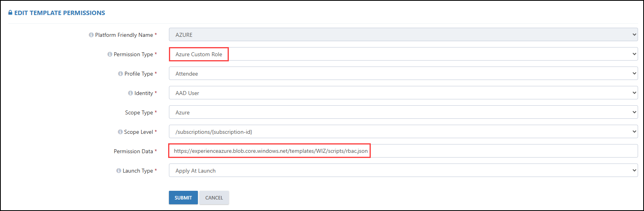Click the Edit Template Permissions heading text
This screenshot has height=211, width=644.
click(x=59, y=13)
